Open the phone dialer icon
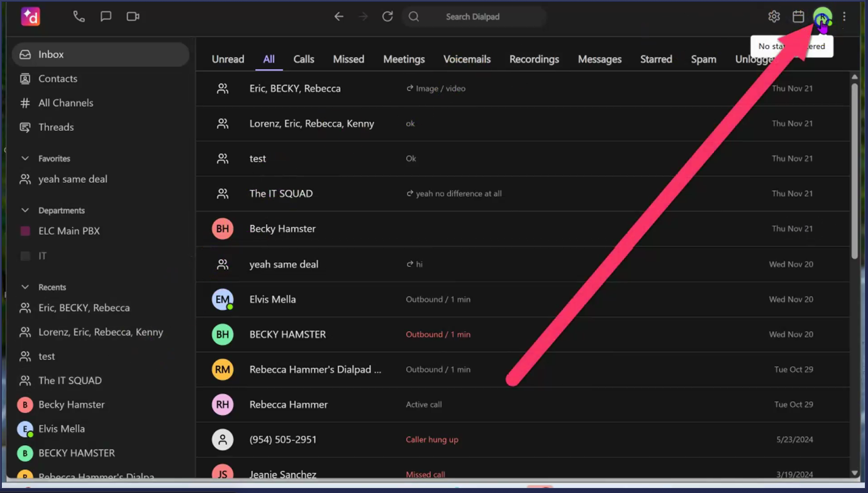The width and height of the screenshot is (868, 493). point(79,16)
